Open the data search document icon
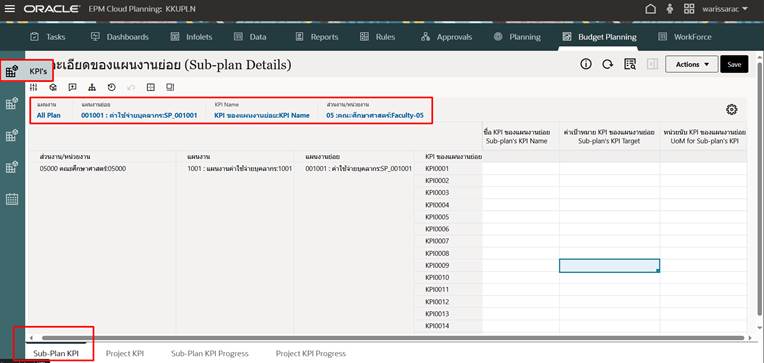The width and height of the screenshot is (764, 363). pyautogui.click(x=630, y=64)
